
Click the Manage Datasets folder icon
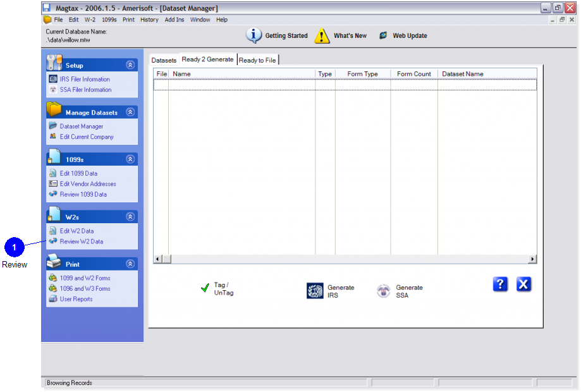tap(54, 109)
